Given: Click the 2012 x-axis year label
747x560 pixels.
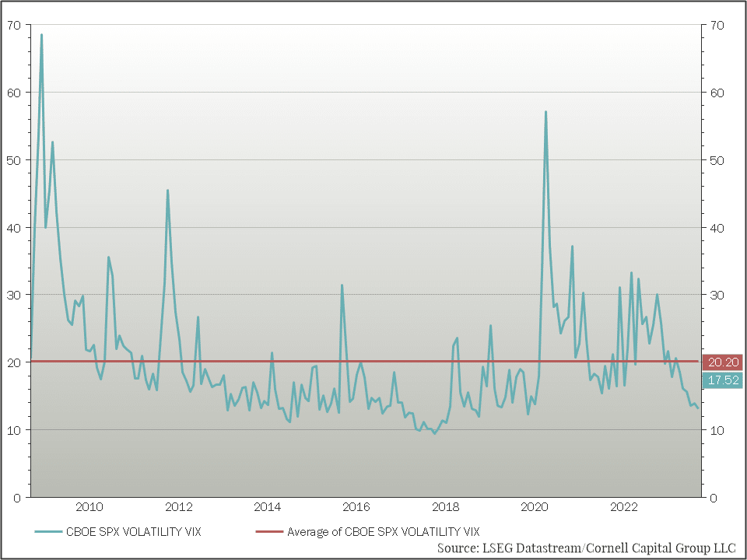Looking at the screenshot, I should pyautogui.click(x=179, y=507).
